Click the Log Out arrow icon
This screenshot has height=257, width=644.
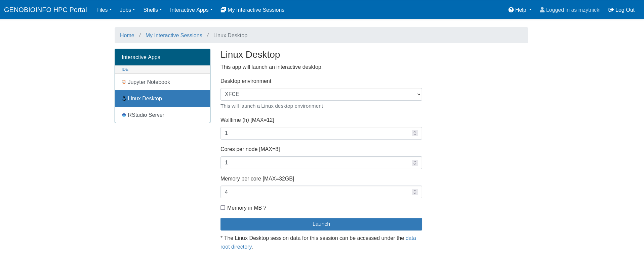click(x=611, y=10)
